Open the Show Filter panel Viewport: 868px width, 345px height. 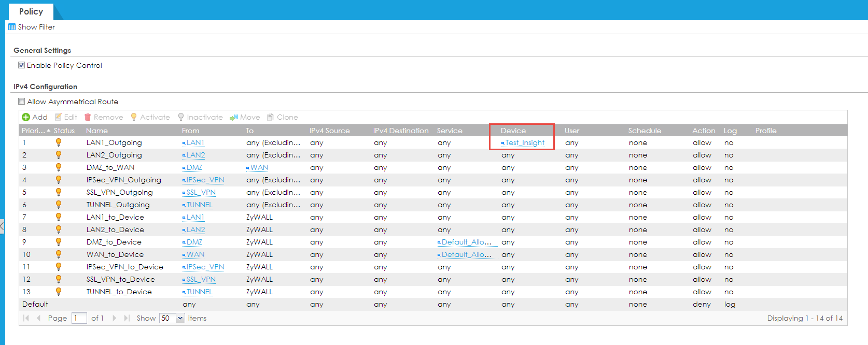[x=32, y=27]
